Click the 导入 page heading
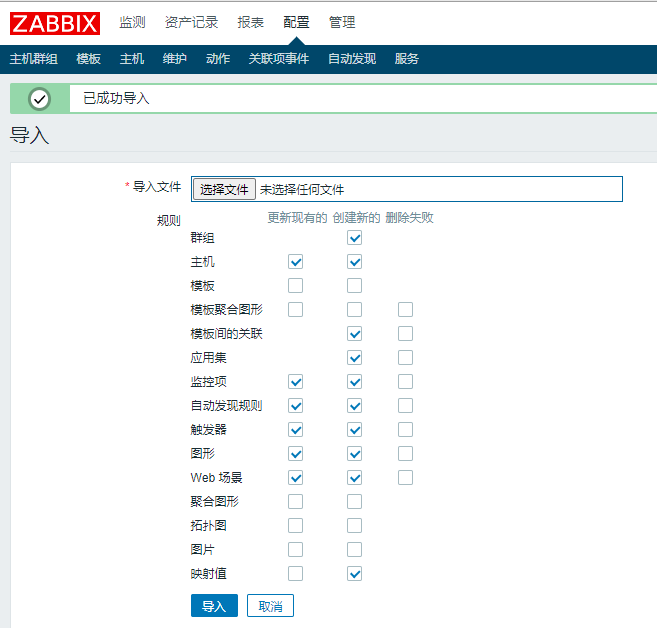Viewport: 657px width, 628px height. coord(29,135)
